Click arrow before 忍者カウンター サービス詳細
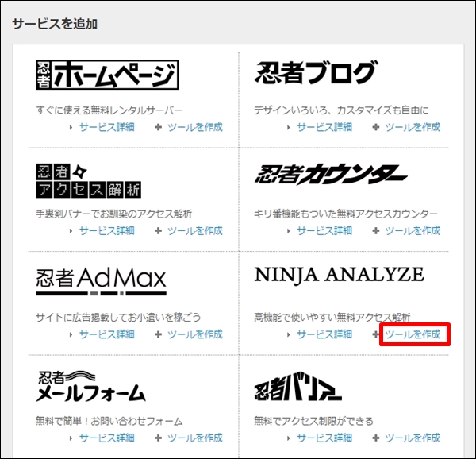 click(289, 231)
